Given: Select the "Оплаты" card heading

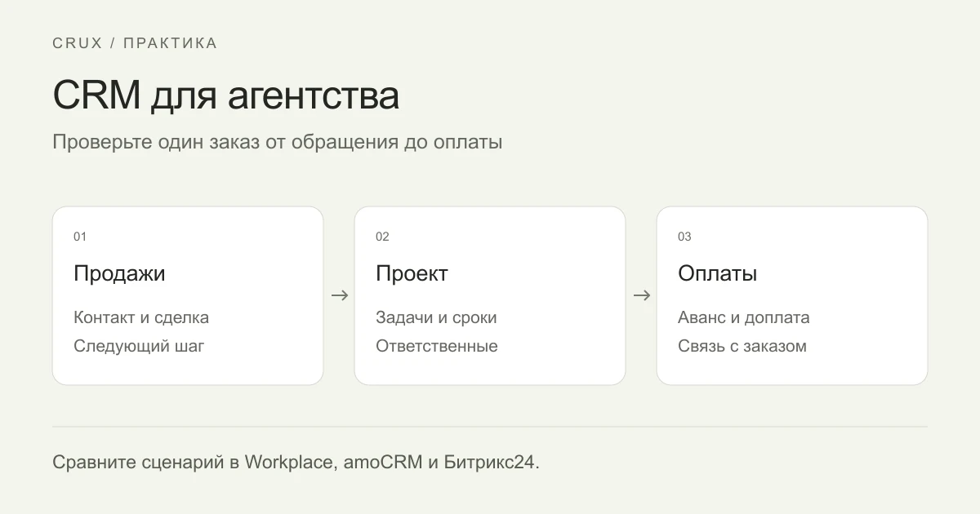Looking at the screenshot, I should pos(717,273).
